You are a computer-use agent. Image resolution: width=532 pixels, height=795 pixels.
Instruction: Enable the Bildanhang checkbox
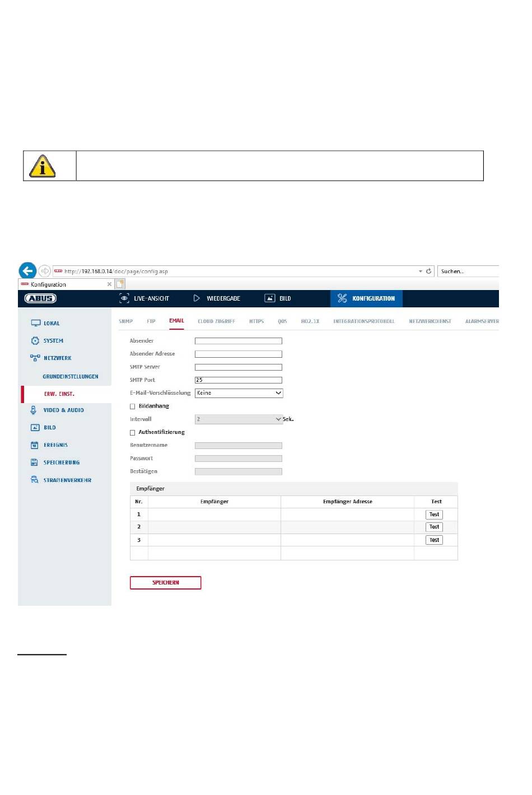[133, 406]
